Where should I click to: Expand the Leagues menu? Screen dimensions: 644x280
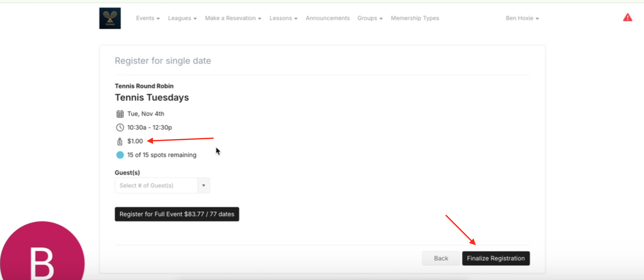tap(182, 18)
